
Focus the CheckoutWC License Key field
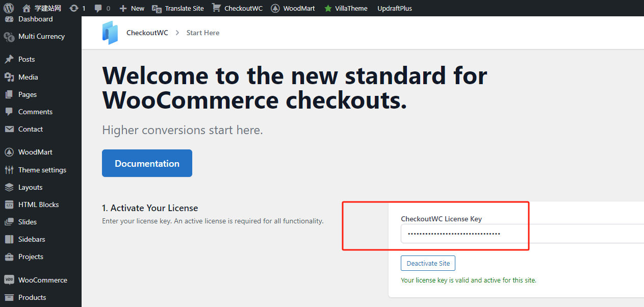522,234
